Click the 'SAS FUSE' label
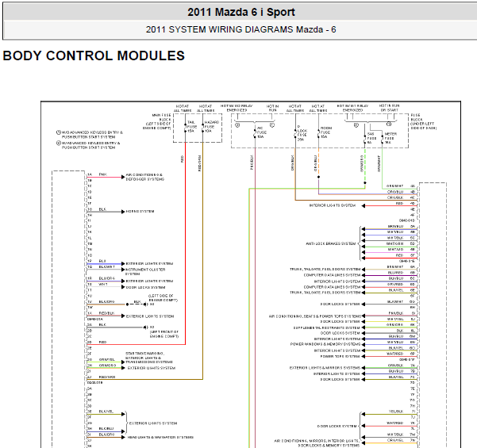 [x=371, y=138]
